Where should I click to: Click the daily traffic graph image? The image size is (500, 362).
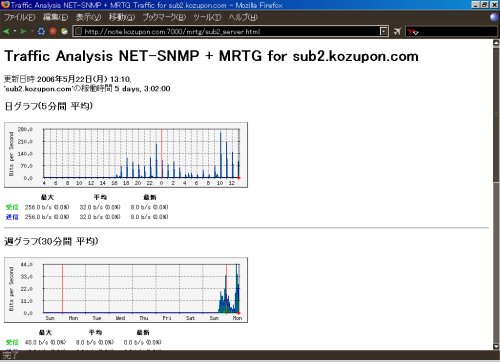pos(126,155)
